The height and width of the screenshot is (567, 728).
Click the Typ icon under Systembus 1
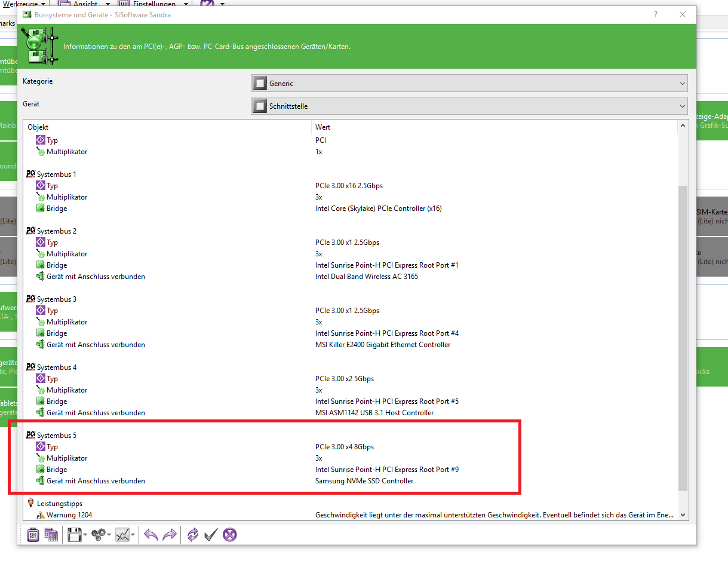[41, 185]
